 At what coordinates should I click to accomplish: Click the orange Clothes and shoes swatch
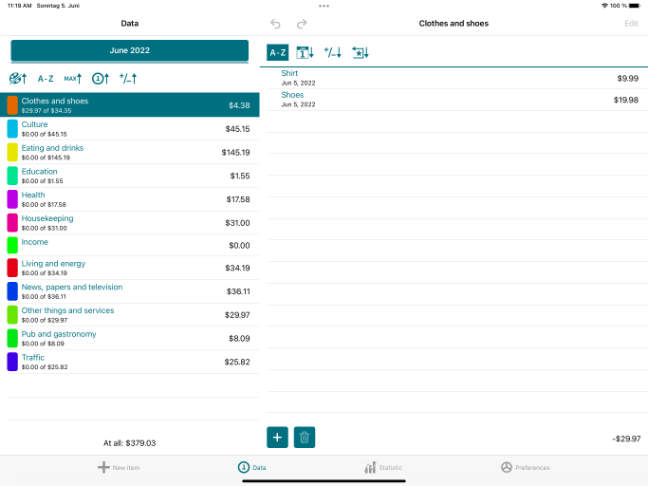click(x=12, y=105)
